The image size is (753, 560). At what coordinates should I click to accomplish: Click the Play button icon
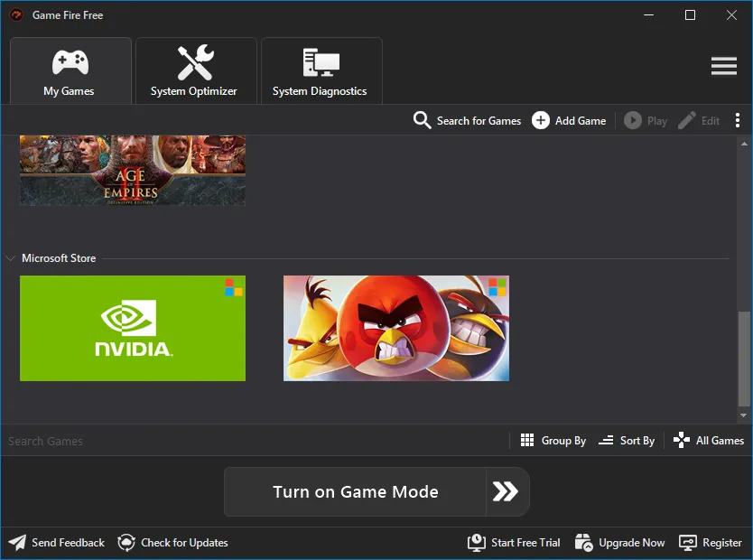632,120
